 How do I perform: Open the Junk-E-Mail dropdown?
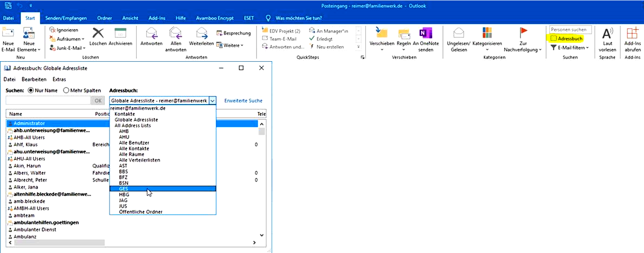(x=67, y=48)
